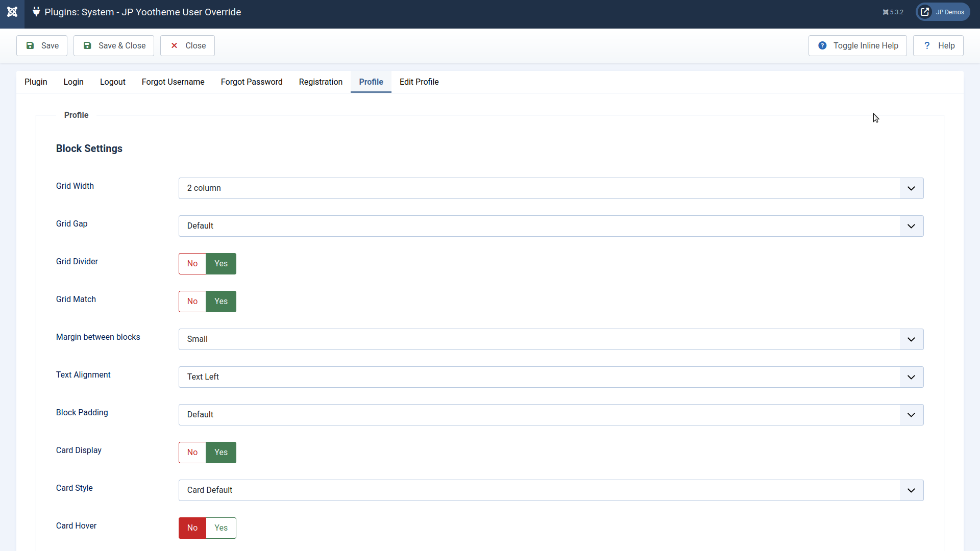This screenshot has width=980, height=551.
Task: Expand the Margin between blocks dropdown
Action: [x=551, y=339]
